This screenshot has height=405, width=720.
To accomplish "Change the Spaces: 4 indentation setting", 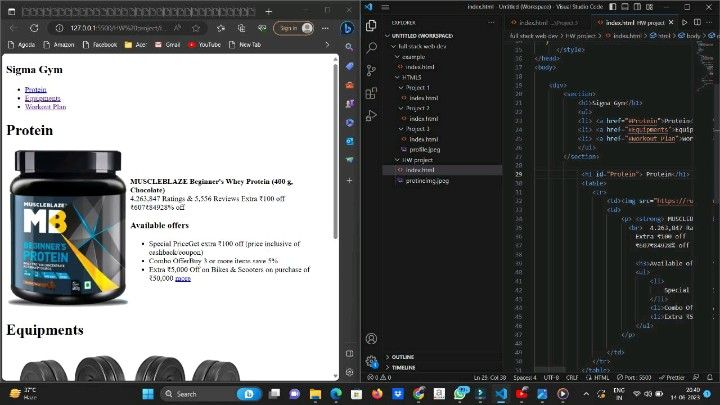I will [x=525, y=377].
